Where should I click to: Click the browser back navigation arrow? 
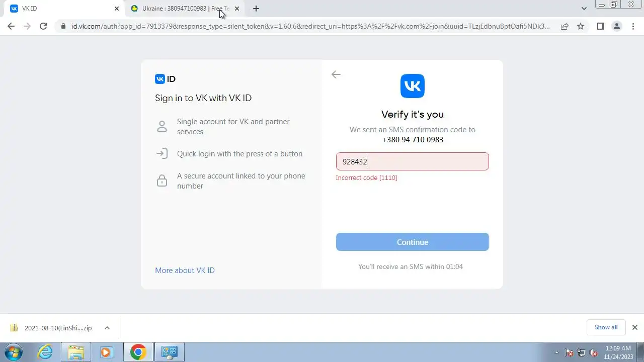tap(11, 26)
